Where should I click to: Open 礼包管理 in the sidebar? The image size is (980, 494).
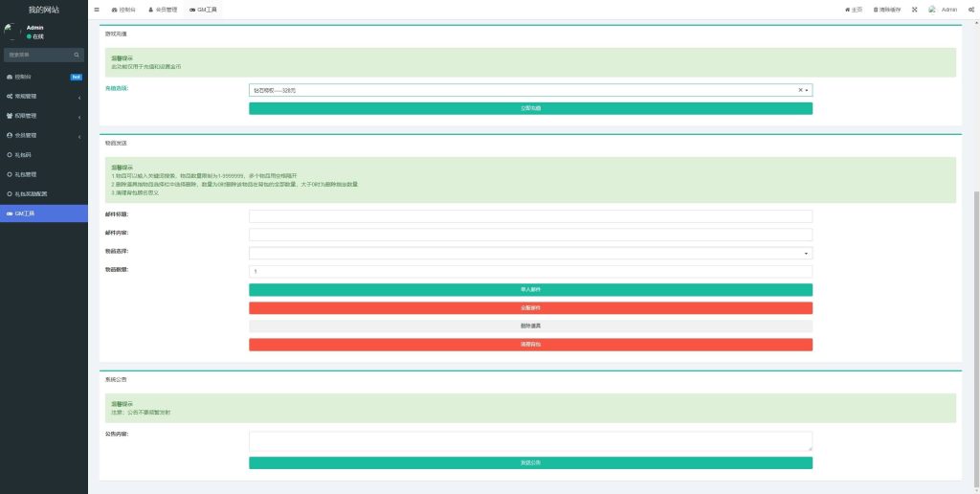(26, 174)
